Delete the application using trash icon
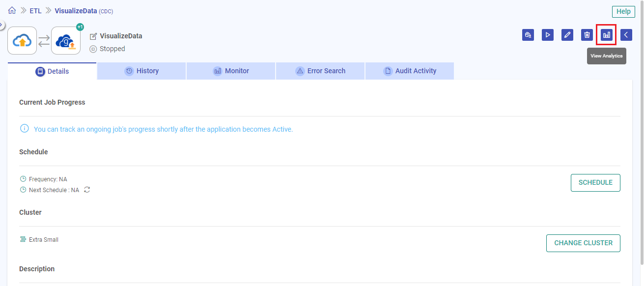The height and width of the screenshot is (286, 644). [x=587, y=35]
